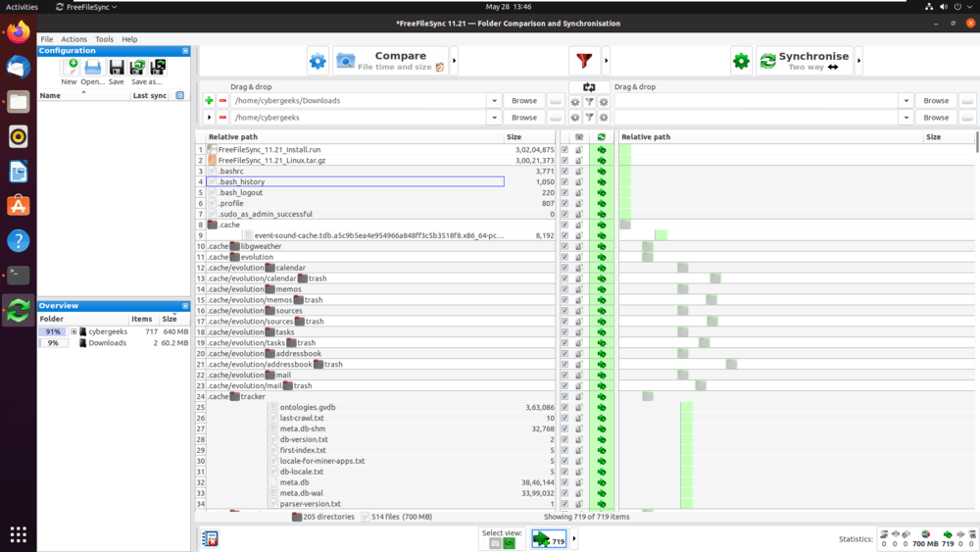Click the sync action column header icon
The height and width of the screenshot is (552, 980).
click(x=602, y=137)
